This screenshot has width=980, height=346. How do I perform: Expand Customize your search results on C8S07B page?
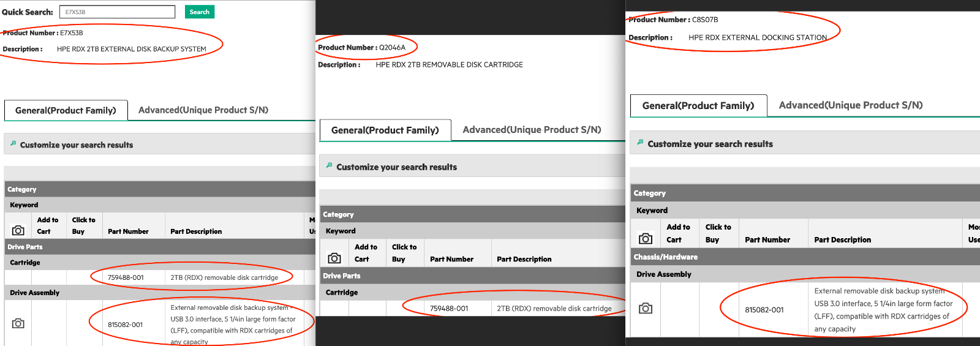(x=805, y=144)
